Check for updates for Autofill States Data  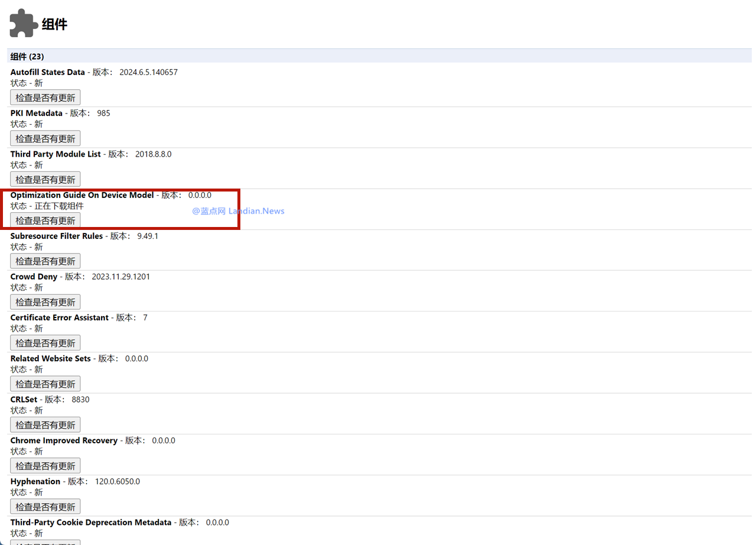point(45,98)
